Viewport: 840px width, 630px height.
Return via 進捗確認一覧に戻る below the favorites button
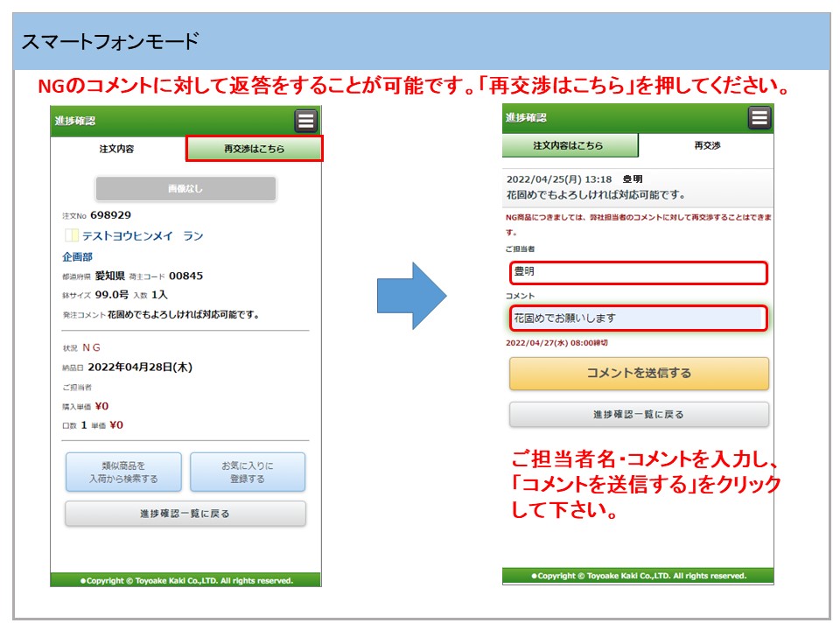point(185,514)
